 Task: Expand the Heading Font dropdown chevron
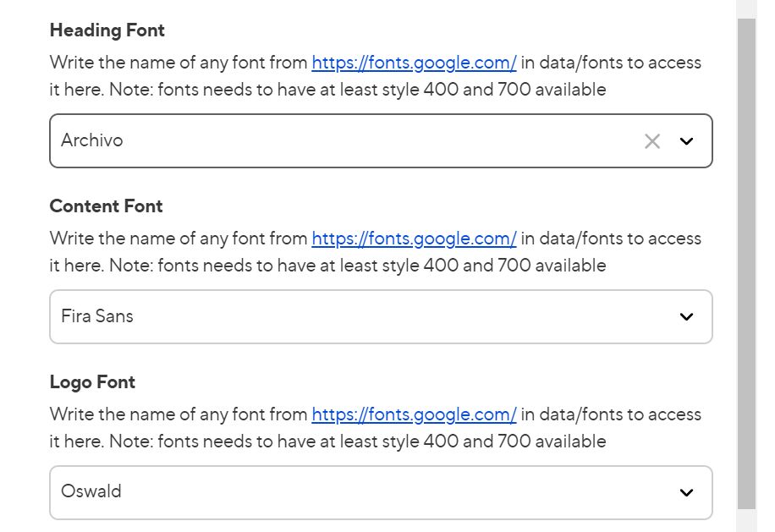[x=686, y=141]
